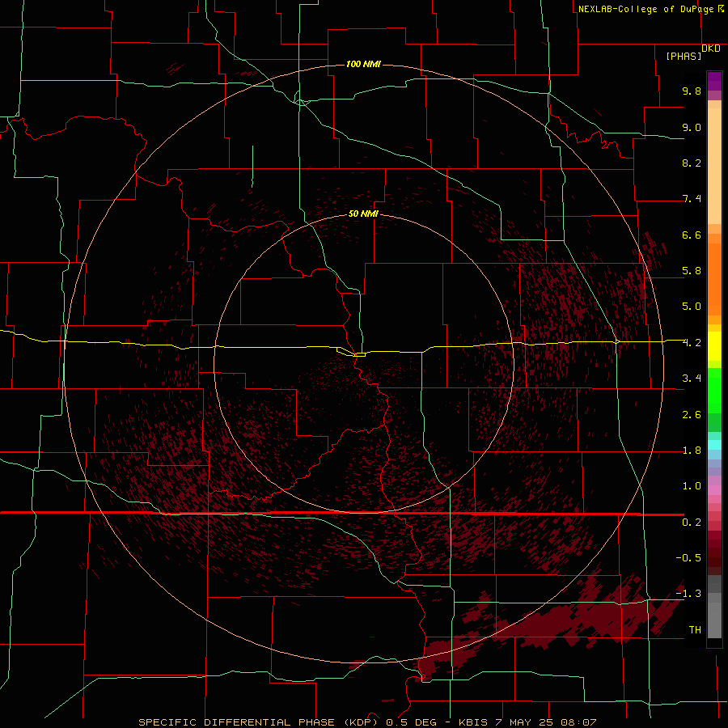Click the 1.0 legend scale value

(692, 486)
